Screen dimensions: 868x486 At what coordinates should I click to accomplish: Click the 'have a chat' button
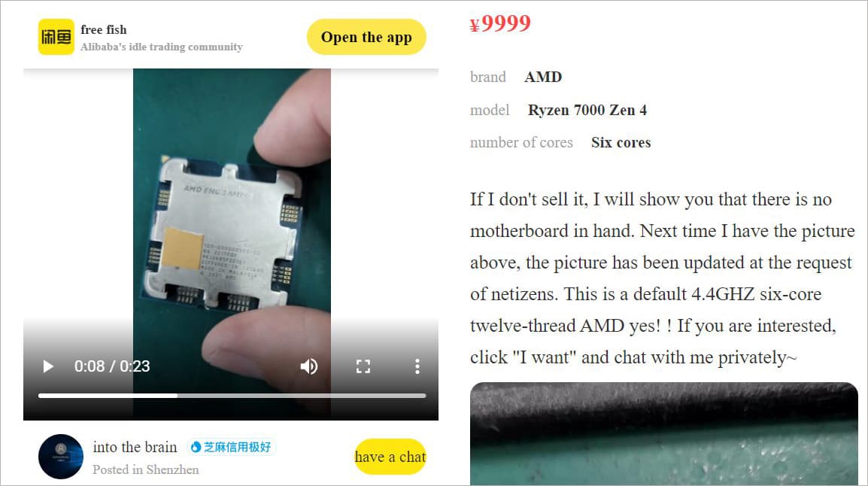(390, 457)
